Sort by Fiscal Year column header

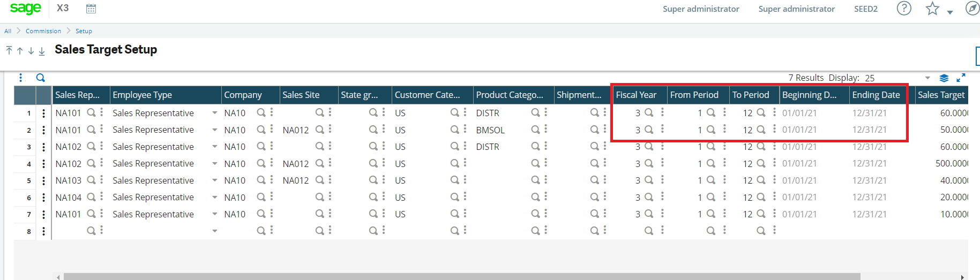[x=636, y=95]
